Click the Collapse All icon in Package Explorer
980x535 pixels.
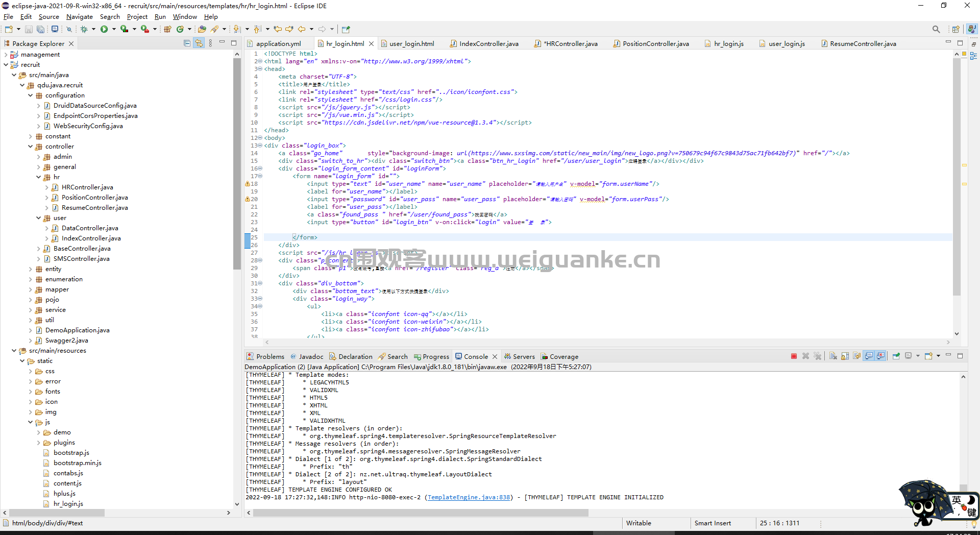[x=187, y=43]
